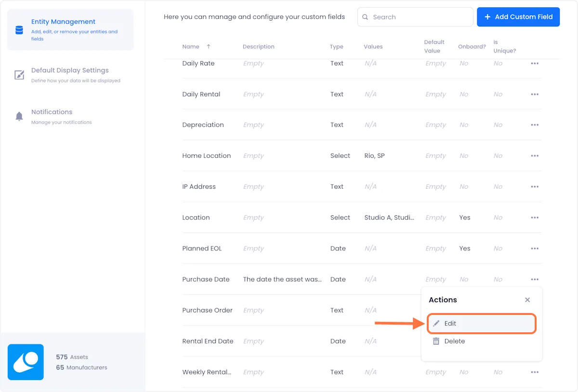Click Onboard 'Yes' in Planned EOL row
Image resolution: width=578 pixels, height=392 pixels.
[465, 248]
